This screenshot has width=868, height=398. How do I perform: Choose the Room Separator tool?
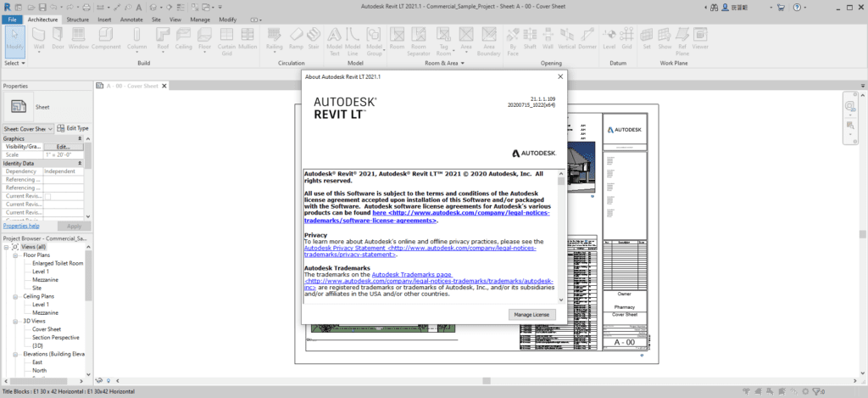click(x=419, y=42)
